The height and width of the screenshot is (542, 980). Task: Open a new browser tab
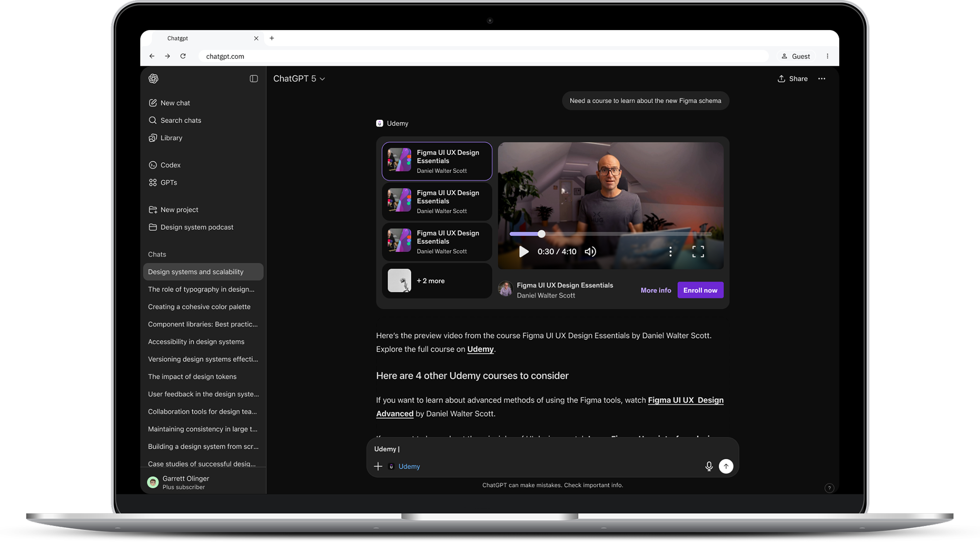tap(272, 38)
